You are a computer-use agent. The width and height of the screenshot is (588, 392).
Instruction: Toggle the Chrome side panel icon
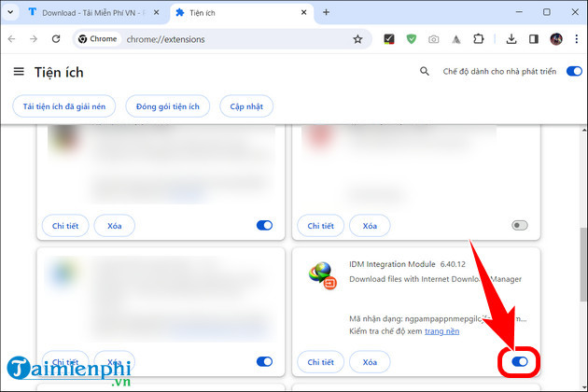pyautogui.click(x=533, y=39)
